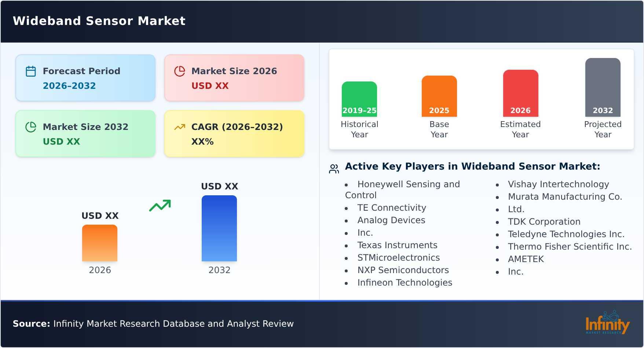Click TE Connectivity in the players list
The image size is (644, 348).
[x=392, y=208]
